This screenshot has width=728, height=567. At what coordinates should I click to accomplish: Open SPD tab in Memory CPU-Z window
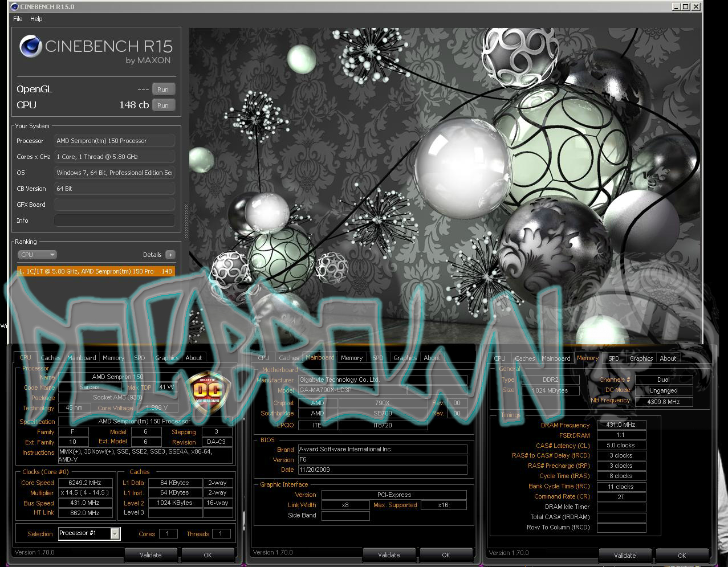coord(614,358)
